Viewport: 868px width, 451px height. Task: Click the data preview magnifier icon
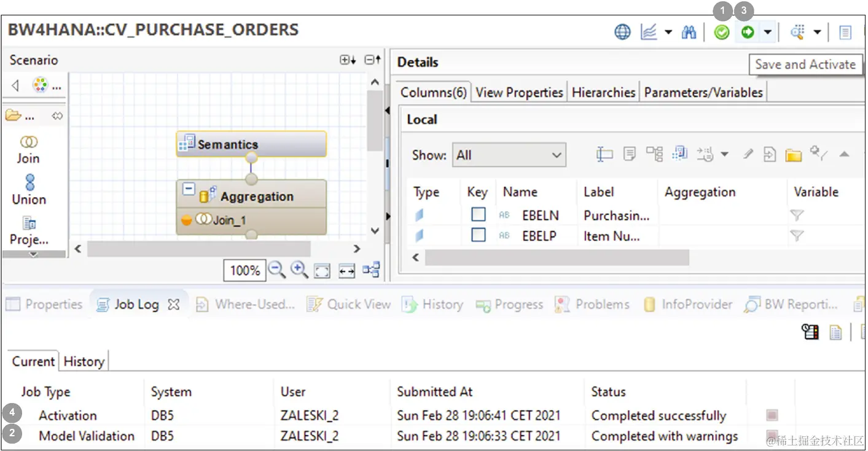point(798,33)
